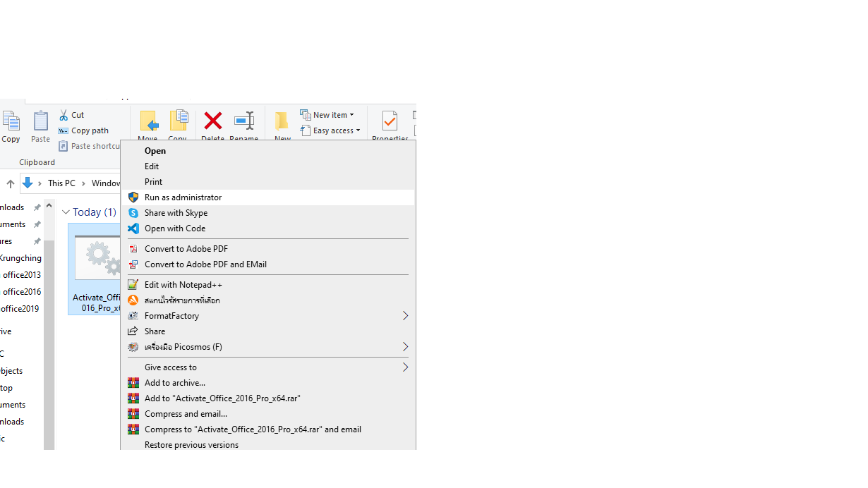
Task: Click the WinRAR icon beside Compress and email
Action: point(133,414)
